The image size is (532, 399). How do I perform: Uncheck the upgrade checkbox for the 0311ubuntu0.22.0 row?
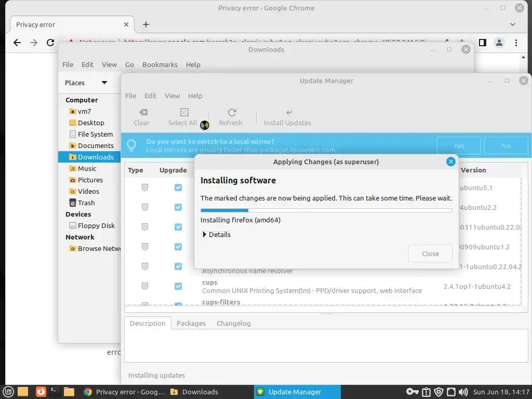[178, 227]
